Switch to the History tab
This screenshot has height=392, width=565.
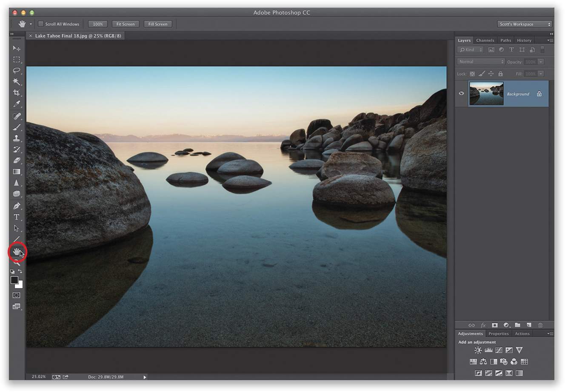524,40
